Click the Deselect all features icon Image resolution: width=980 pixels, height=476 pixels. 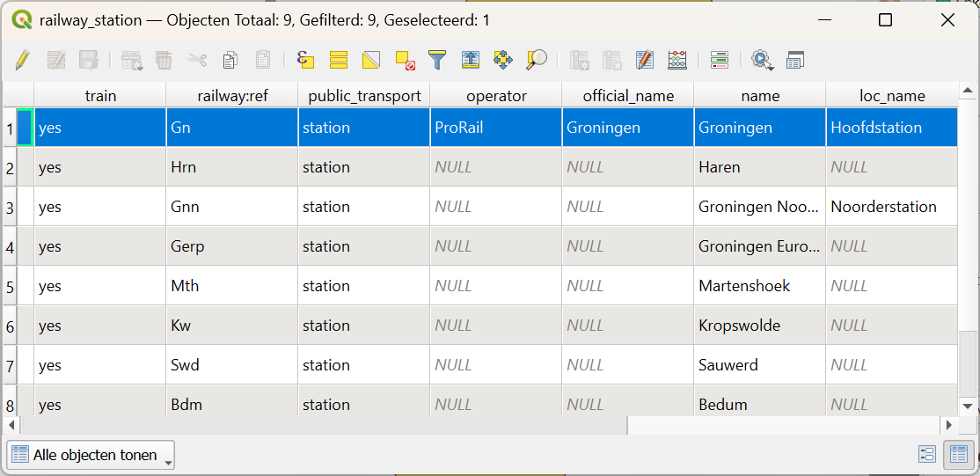(405, 60)
